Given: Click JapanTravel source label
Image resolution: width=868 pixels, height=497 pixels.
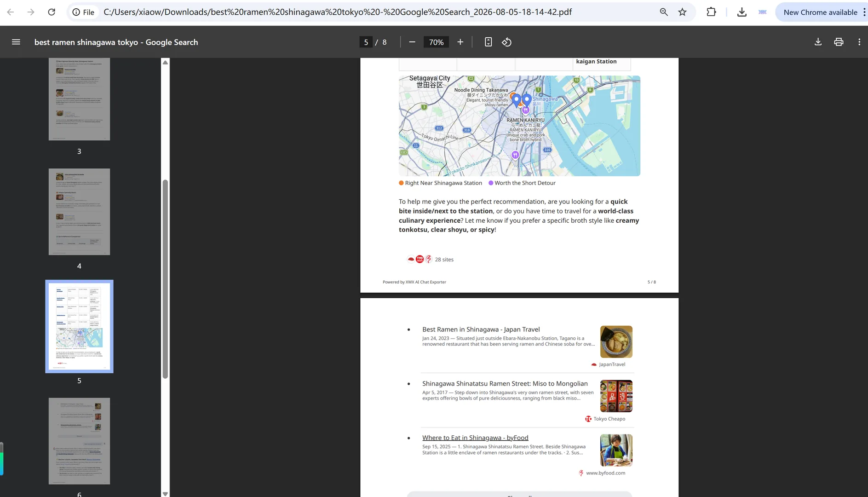Looking at the screenshot, I should 608,364.
